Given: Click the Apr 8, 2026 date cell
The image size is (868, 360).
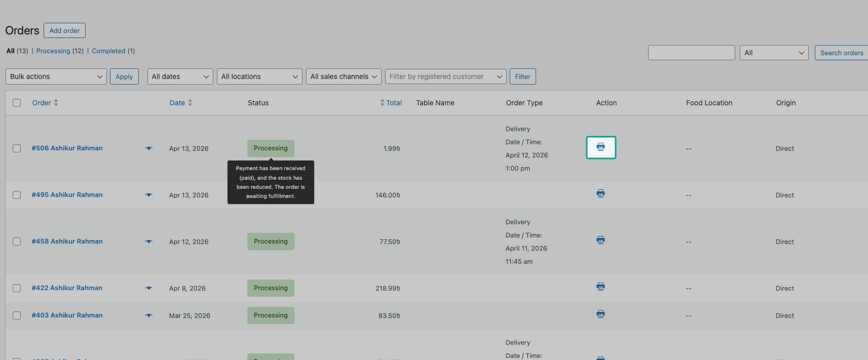Looking at the screenshot, I should coord(187,288).
